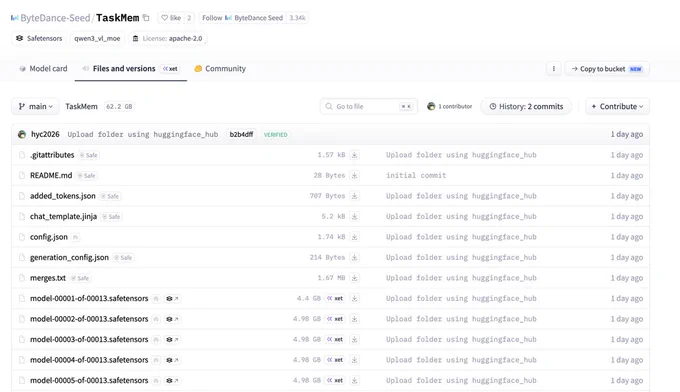Click the 3.34k followers count

[x=298, y=18]
